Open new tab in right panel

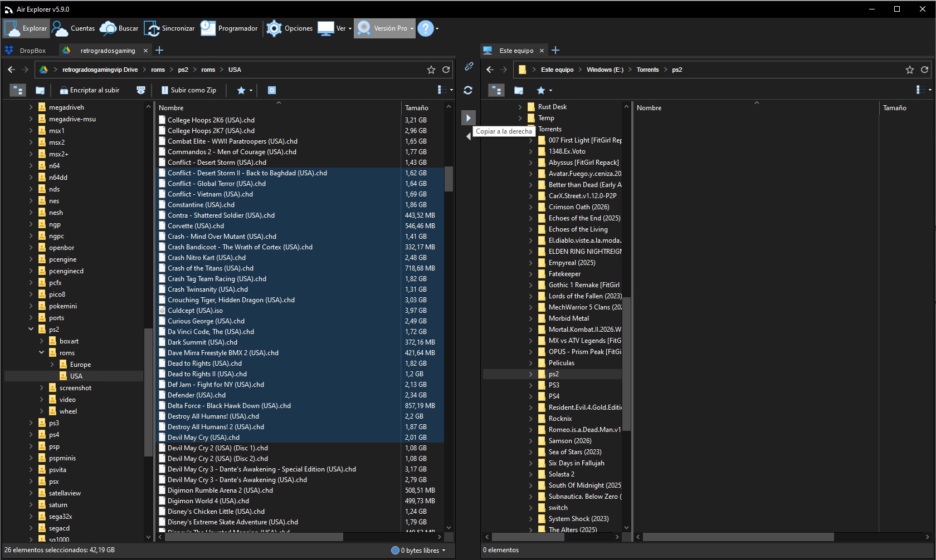[555, 51]
